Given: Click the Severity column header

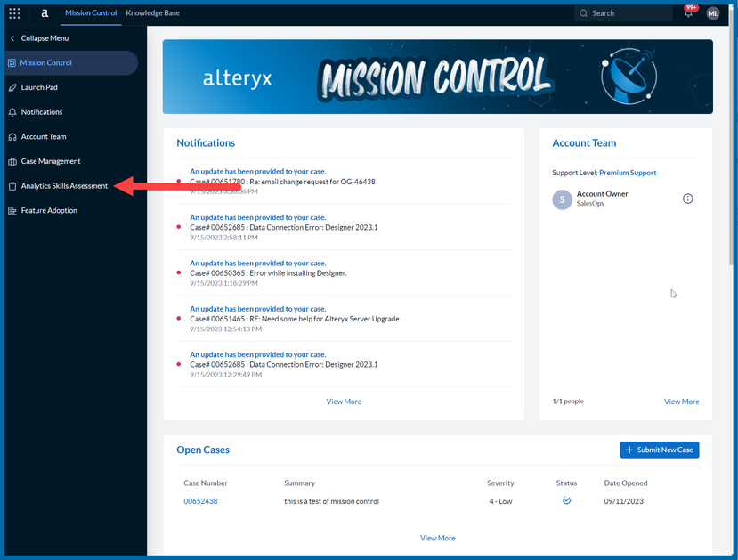Looking at the screenshot, I should click(500, 483).
